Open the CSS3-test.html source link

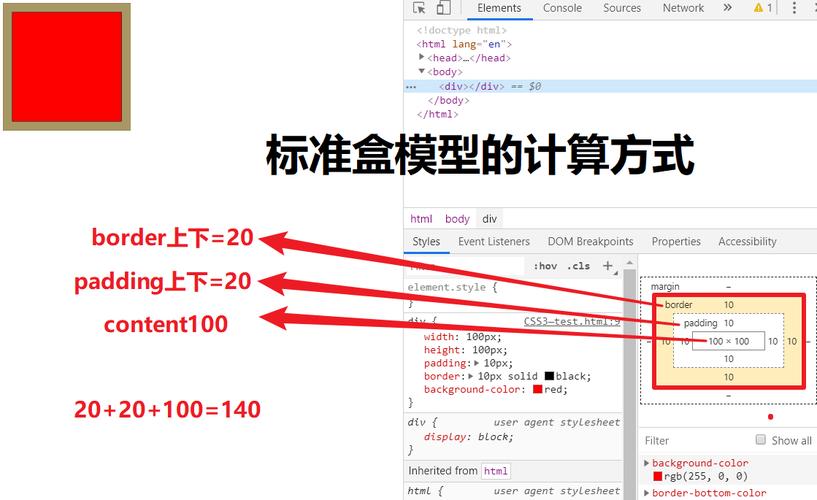coord(572,321)
